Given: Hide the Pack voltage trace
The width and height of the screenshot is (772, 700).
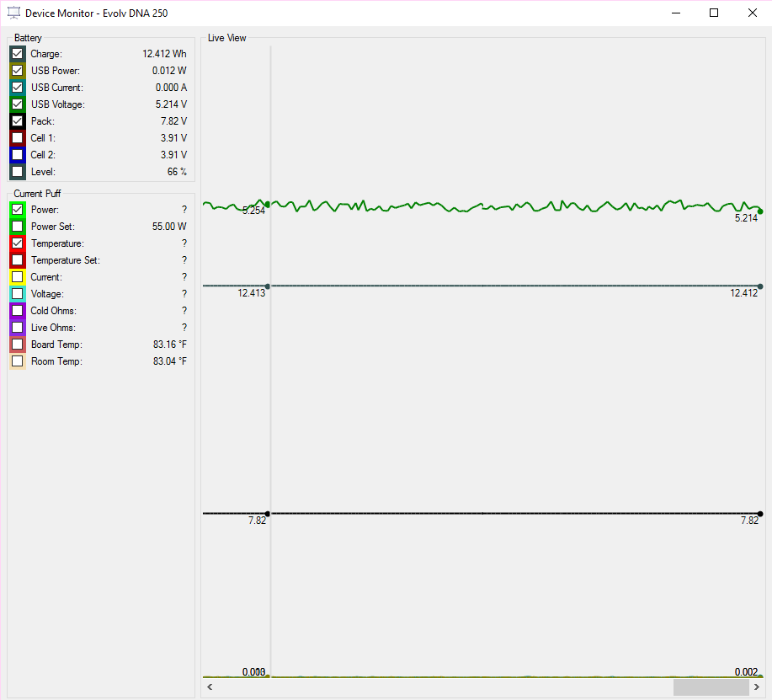Looking at the screenshot, I should click(18, 121).
